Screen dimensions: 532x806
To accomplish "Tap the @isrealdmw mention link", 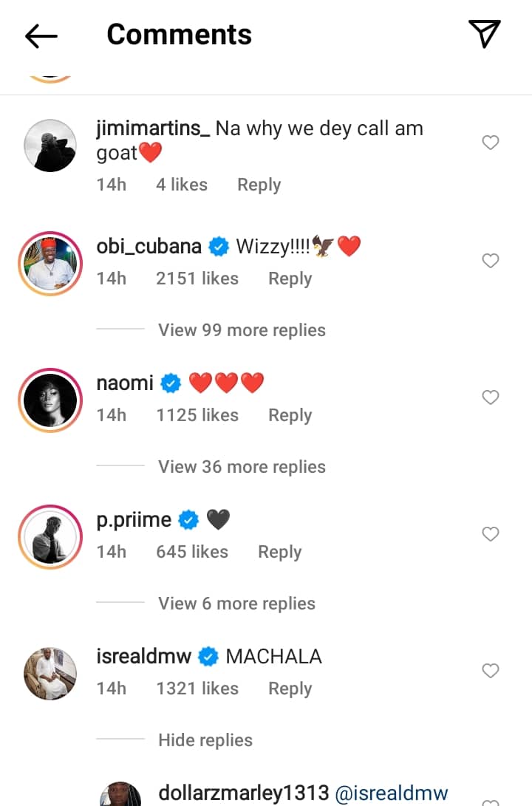I will (393, 793).
